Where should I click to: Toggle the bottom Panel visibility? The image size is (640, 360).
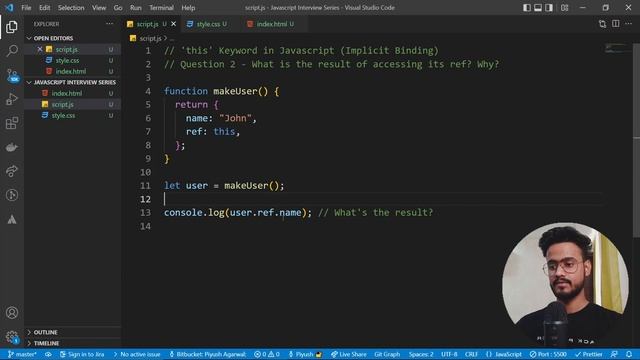(x=538, y=7)
